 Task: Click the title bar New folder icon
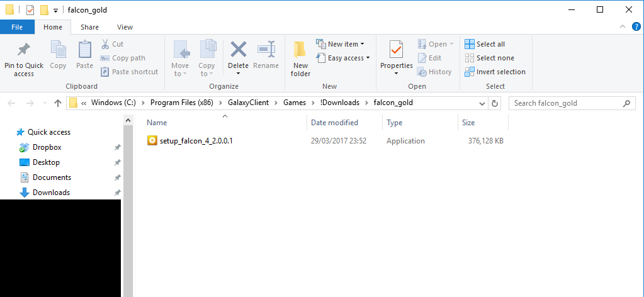44,10
